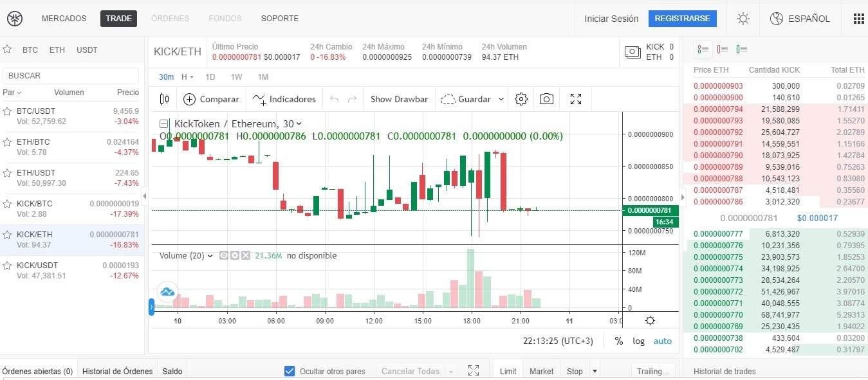Image resolution: width=868 pixels, height=380 pixels.
Task: Open the MERCADOS menu
Action: 64,19
